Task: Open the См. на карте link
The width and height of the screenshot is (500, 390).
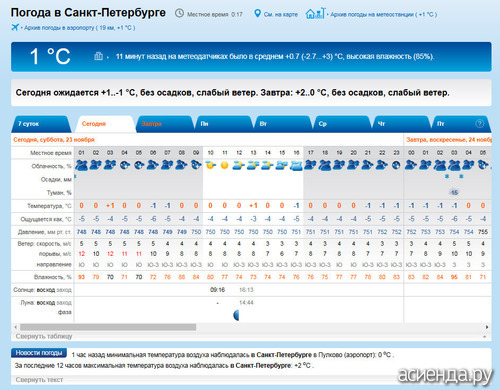Action: [281, 14]
